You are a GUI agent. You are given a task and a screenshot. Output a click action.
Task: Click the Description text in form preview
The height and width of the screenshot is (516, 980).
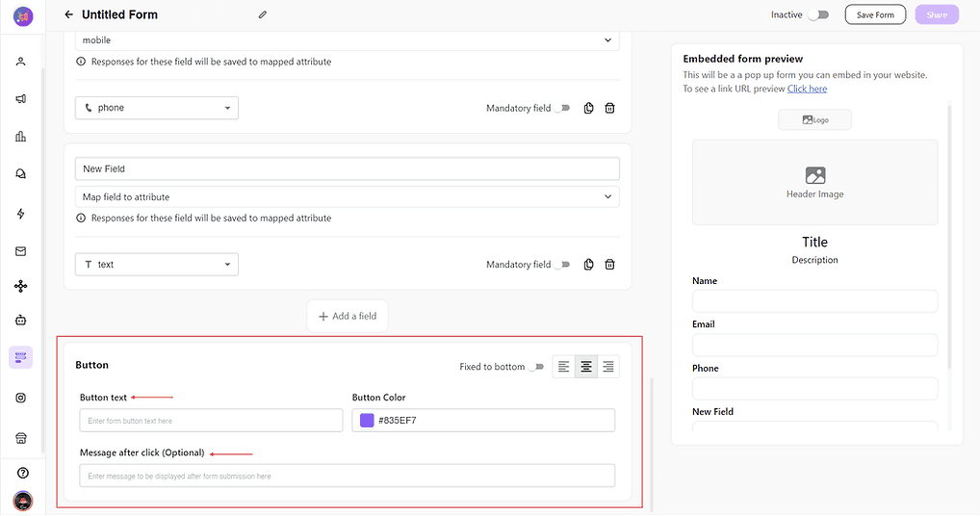(815, 260)
